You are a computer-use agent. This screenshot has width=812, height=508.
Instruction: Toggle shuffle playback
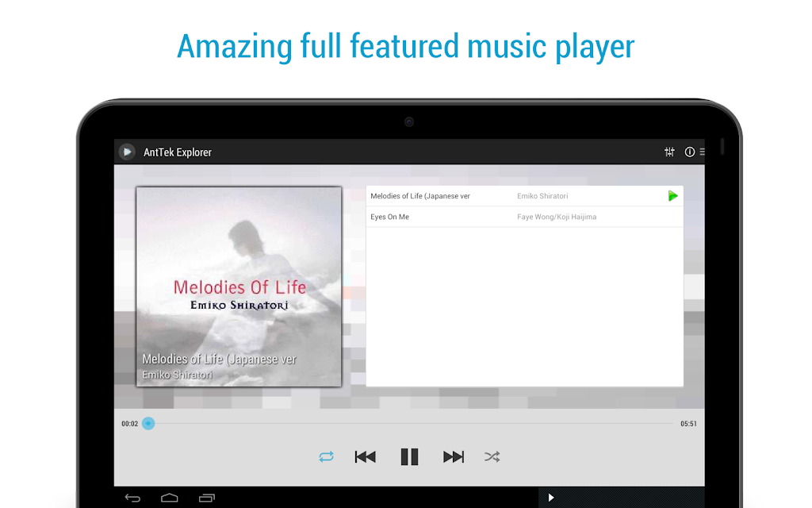(492, 456)
